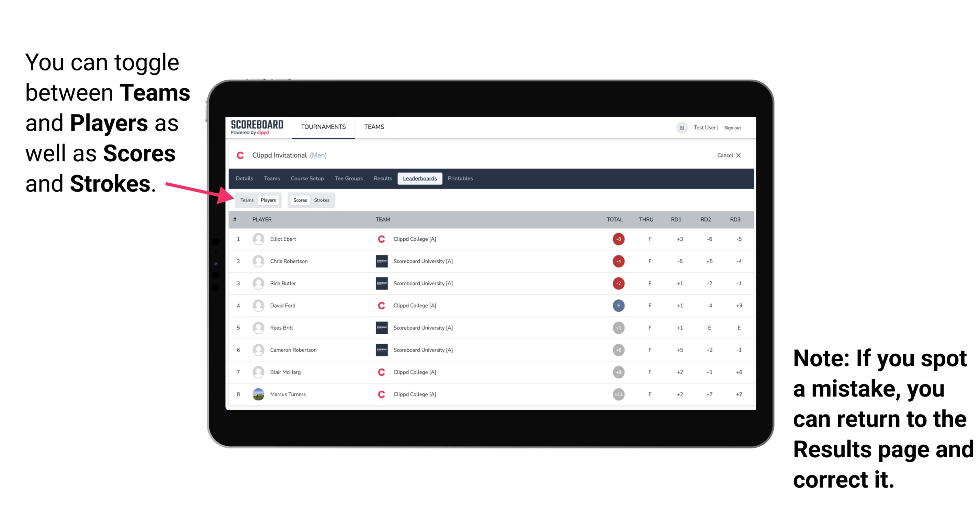Select the Players leaderboard tab
The width and height of the screenshot is (980, 527).
(x=269, y=200)
